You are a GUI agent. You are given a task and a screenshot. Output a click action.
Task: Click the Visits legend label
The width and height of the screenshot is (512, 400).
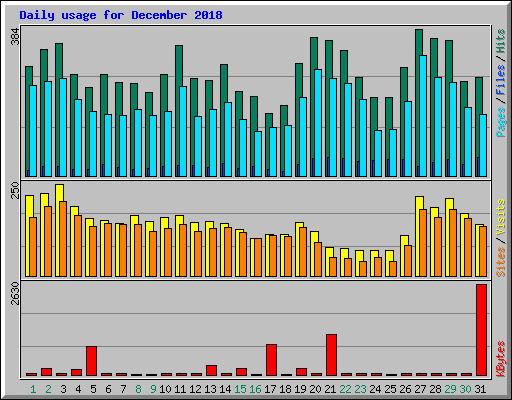(501, 217)
